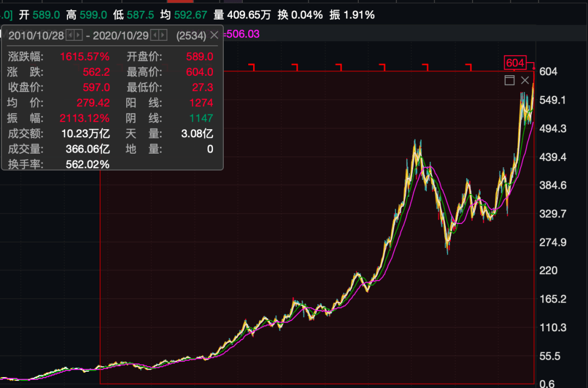Click the red 604 high price label

coord(515,63)
